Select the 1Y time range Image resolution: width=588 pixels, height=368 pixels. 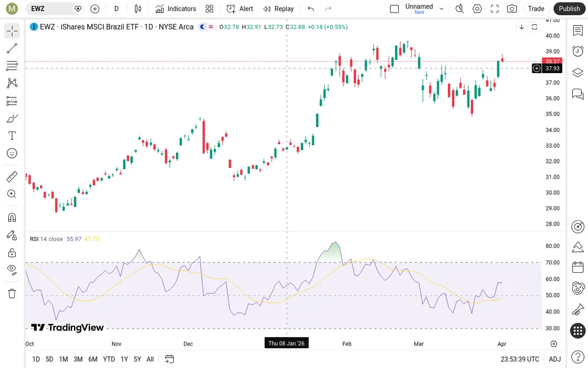point(124,359)
